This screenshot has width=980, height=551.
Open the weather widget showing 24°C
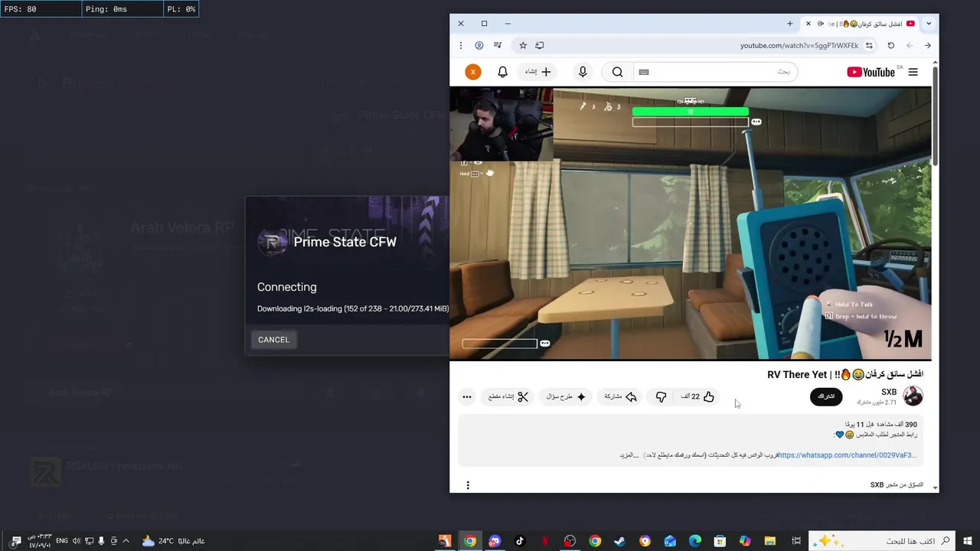pos(173,541)
